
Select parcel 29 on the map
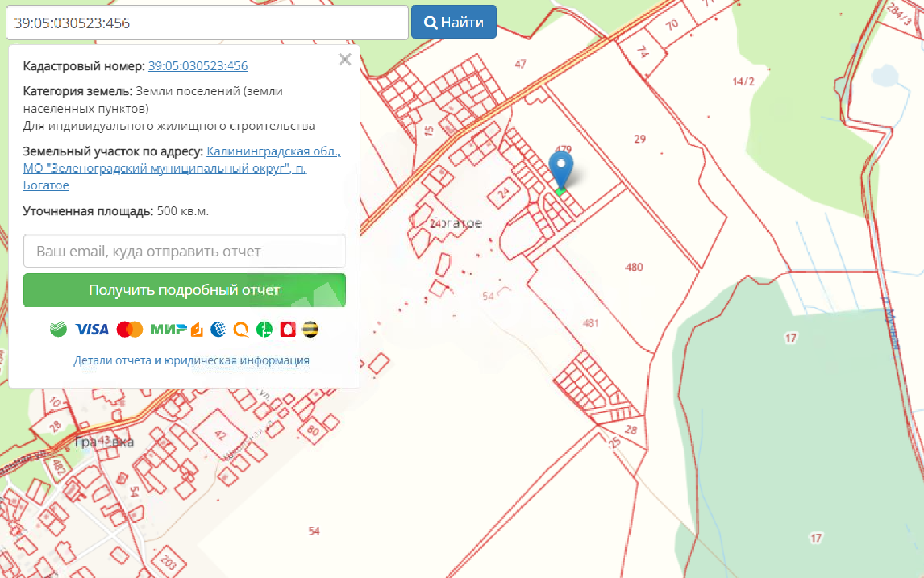pyautogui.click(x=640, y=139)
